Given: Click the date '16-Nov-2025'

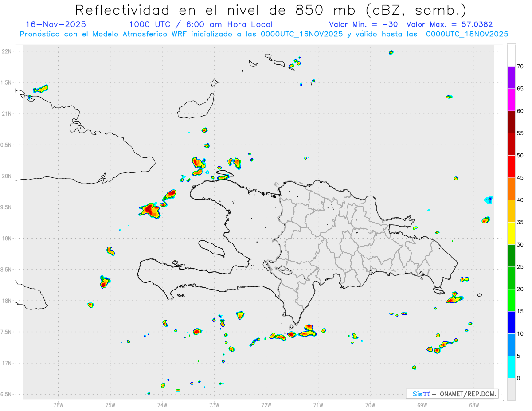Looking at the screenshot, I should (56, 24).
